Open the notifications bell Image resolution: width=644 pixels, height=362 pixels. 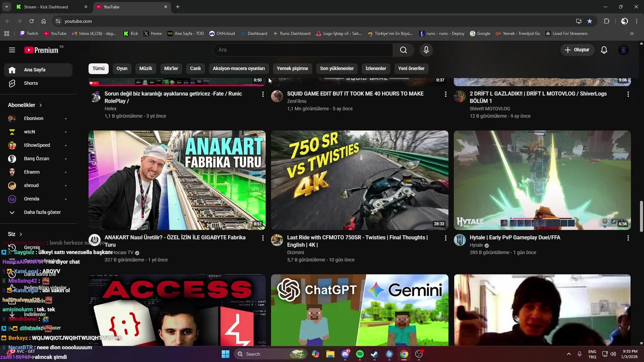(604, 50)
